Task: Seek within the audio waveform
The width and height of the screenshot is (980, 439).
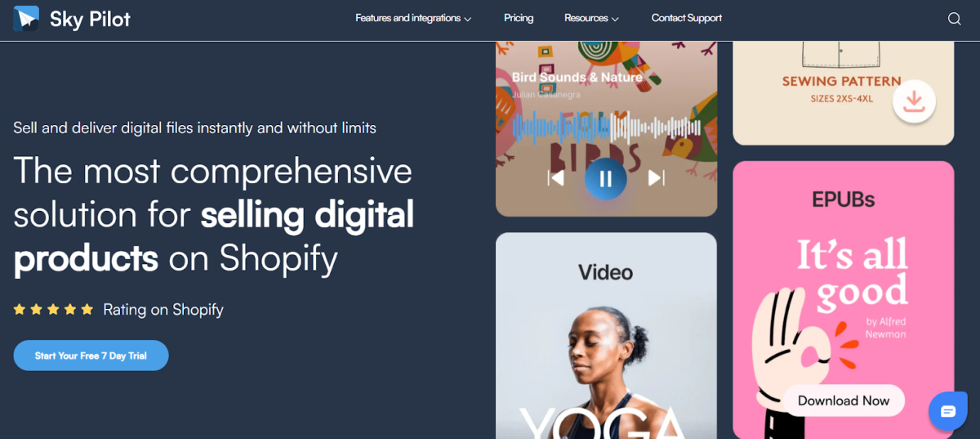Action: pyautogui.click(x=606, y=128)
